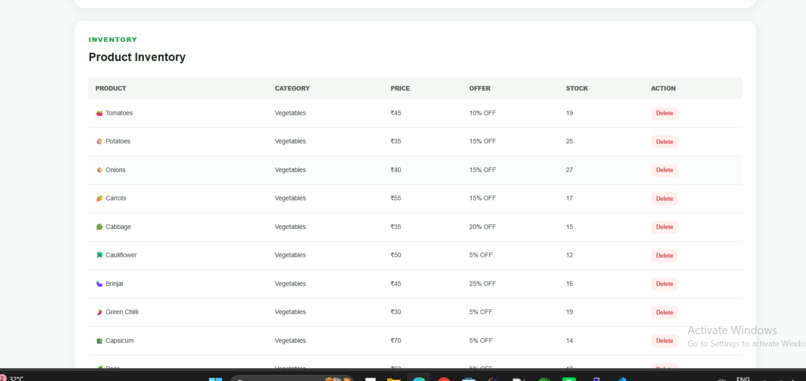
Task: Delete the Tomatoes product
Action: [x=664, y=113]
